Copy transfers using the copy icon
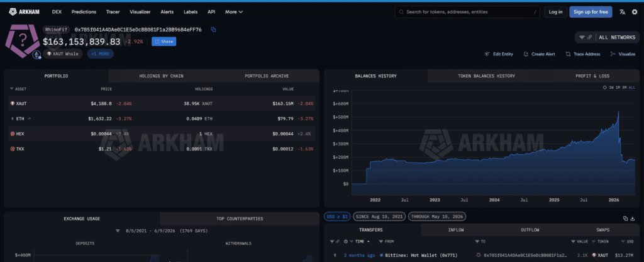The image size is (644, 262). tap(625, 219)
